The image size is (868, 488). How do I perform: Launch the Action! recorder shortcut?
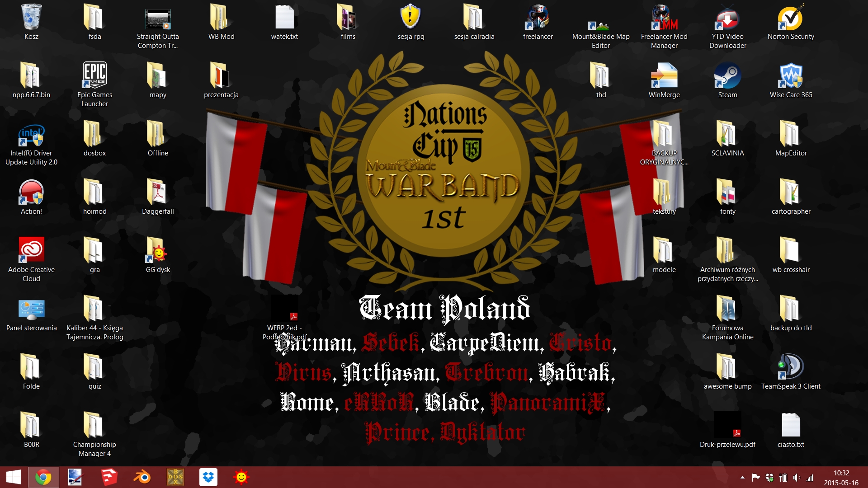(x=31, y=197)
